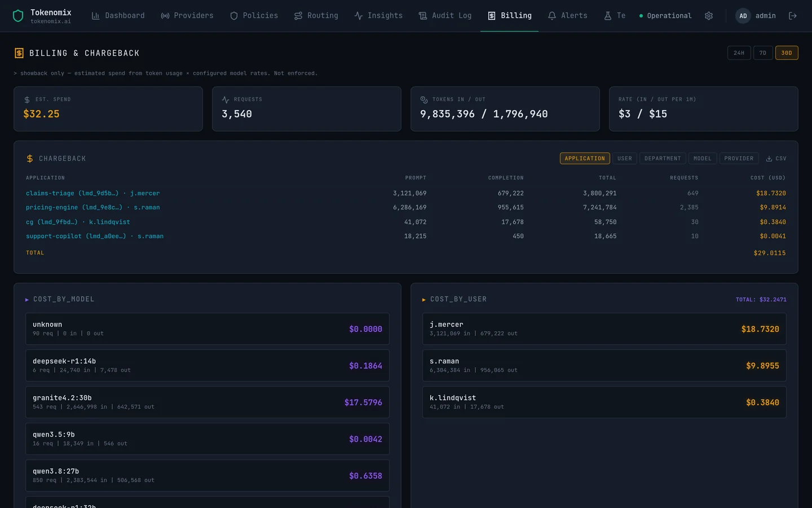This screenshot has width=812, height=508.
Task: Collapse the COST_BY_USER section triangle
Action: (x=424, y=300)
